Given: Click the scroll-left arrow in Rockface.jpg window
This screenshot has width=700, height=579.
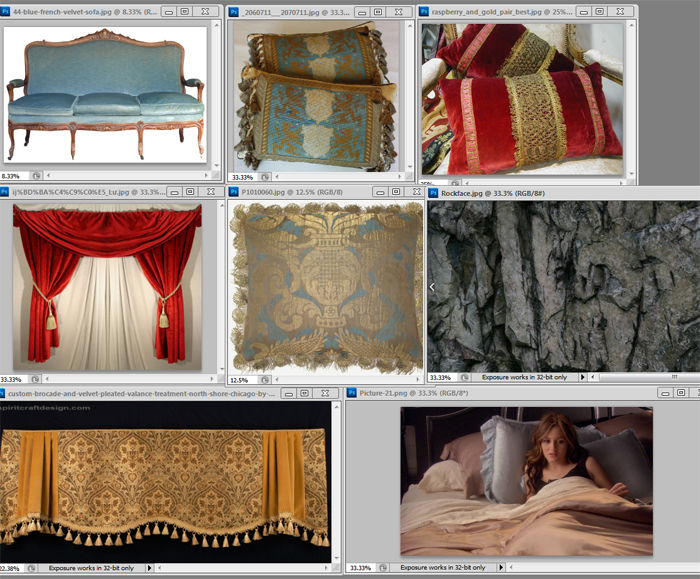Looking at the screenshot, I should click(592, 377).
